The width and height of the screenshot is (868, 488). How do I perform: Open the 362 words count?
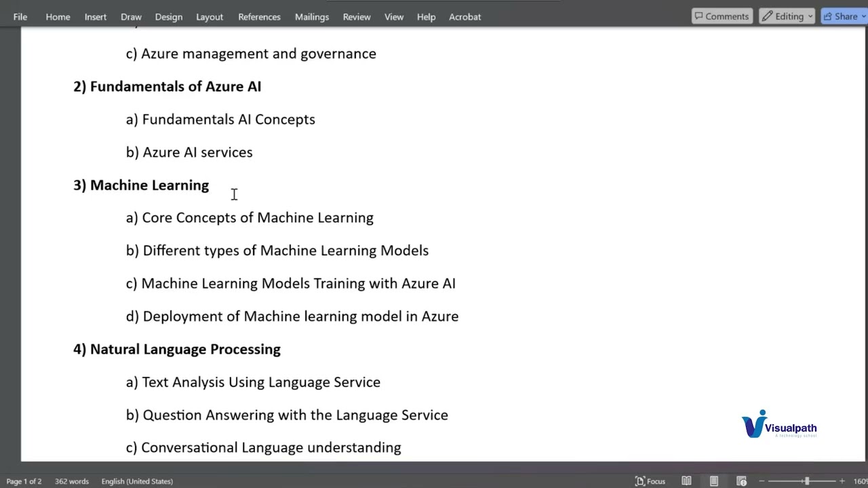[72, 481]
